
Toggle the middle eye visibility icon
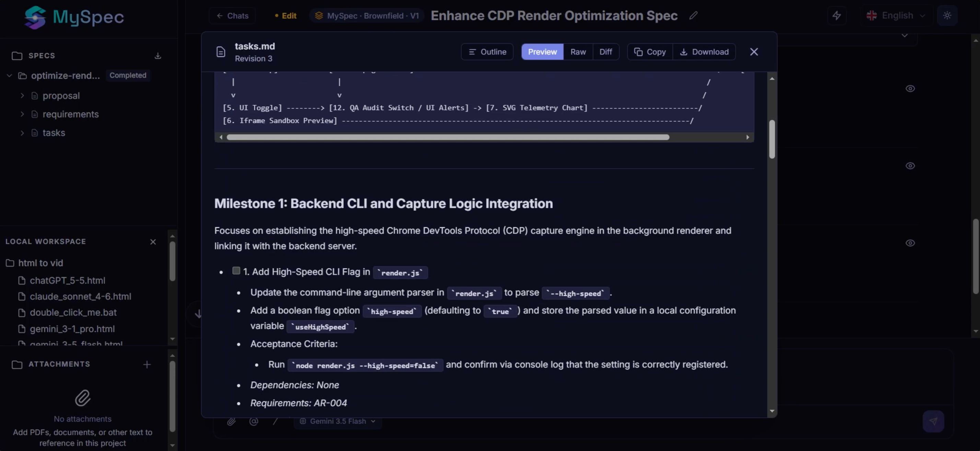coord(910,166)
